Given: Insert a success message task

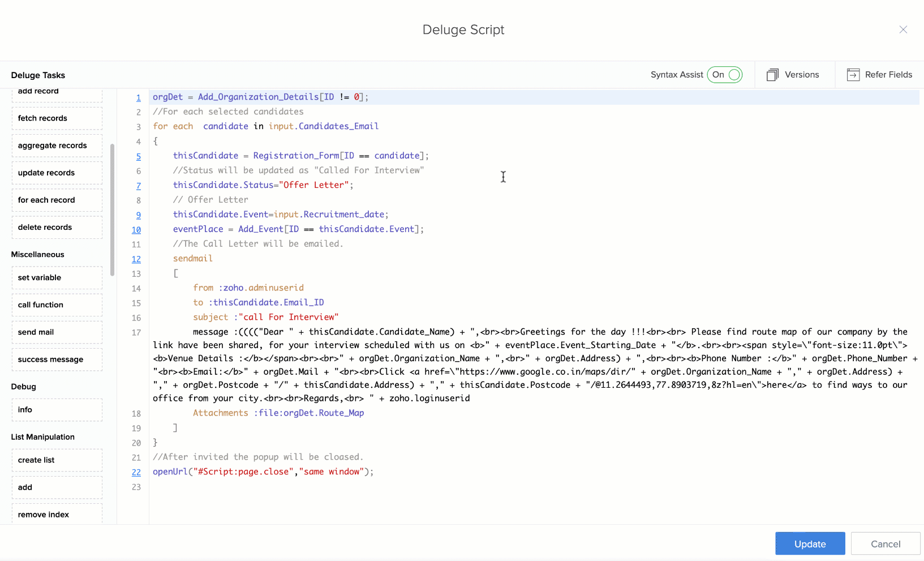Looking at the screenshot, I should click(57, 359).
